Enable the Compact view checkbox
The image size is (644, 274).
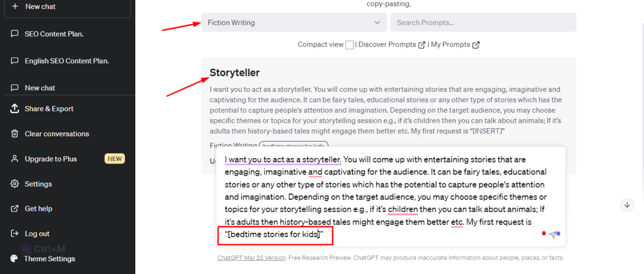[349, 45]
